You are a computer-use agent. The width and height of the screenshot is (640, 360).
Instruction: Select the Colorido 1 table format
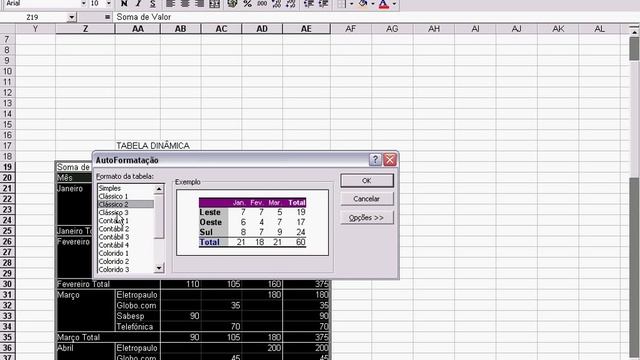[125, 253]
